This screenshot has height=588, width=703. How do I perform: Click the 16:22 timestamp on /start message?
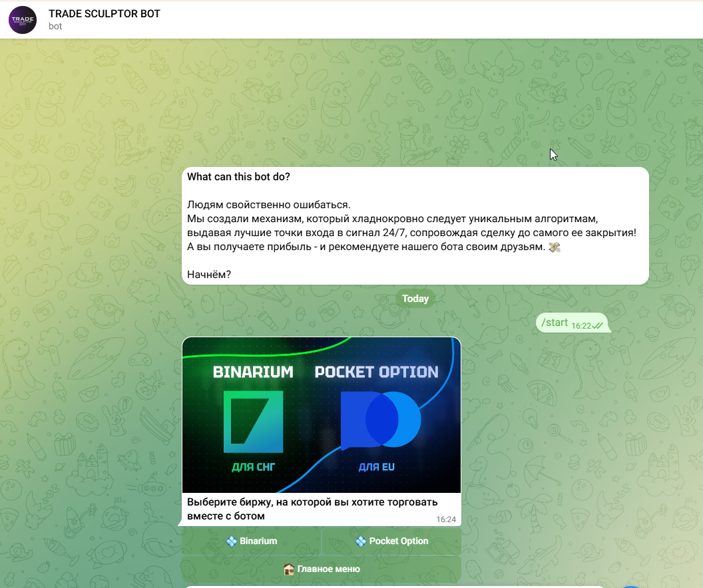click(x=581, y=326)
